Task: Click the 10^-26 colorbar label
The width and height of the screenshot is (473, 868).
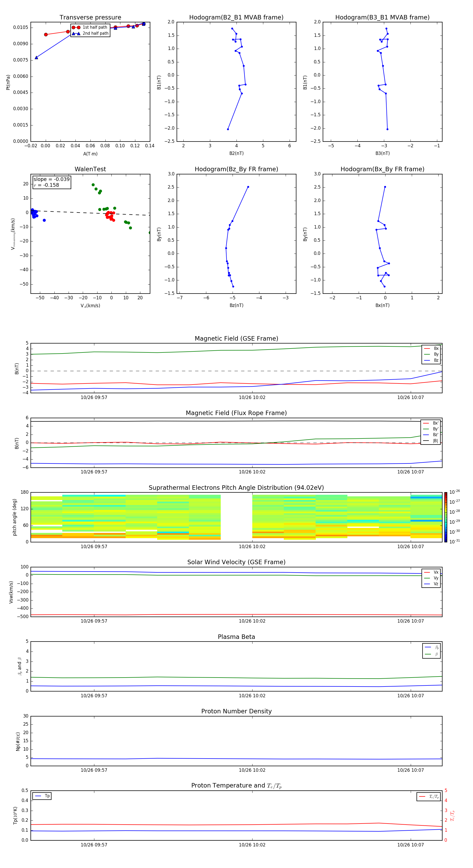Action: [x=455, y=492]
